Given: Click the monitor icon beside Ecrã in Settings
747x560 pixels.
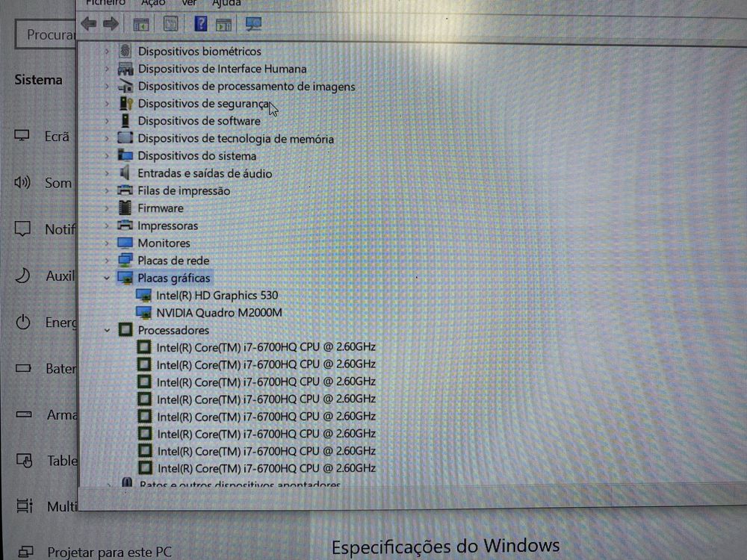Looking at the screenshot, I should pyautogui.click(x=22, y=136).
